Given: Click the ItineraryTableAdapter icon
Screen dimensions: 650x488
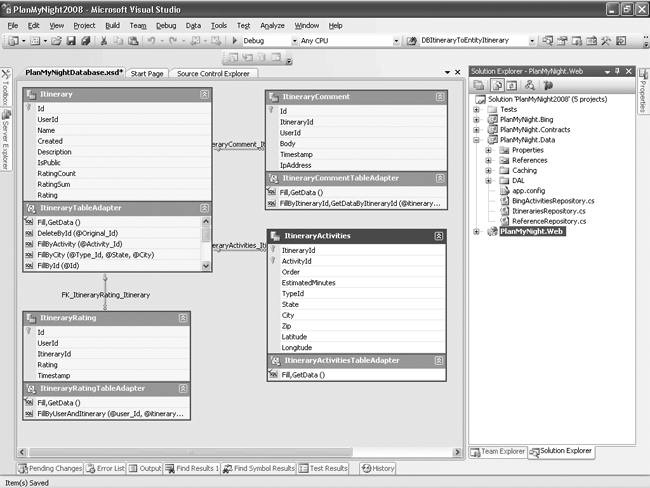Looking at the screenshot, I should click(32, 208).
